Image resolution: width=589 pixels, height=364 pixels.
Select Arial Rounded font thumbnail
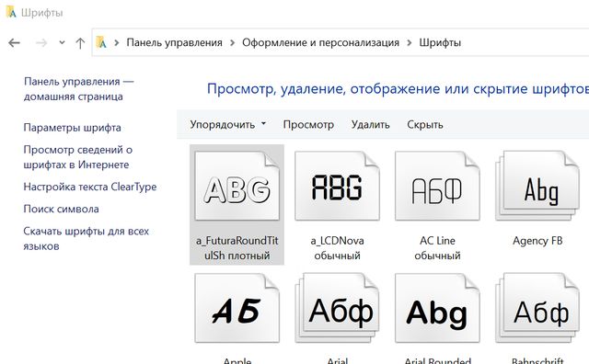(437, 309)
